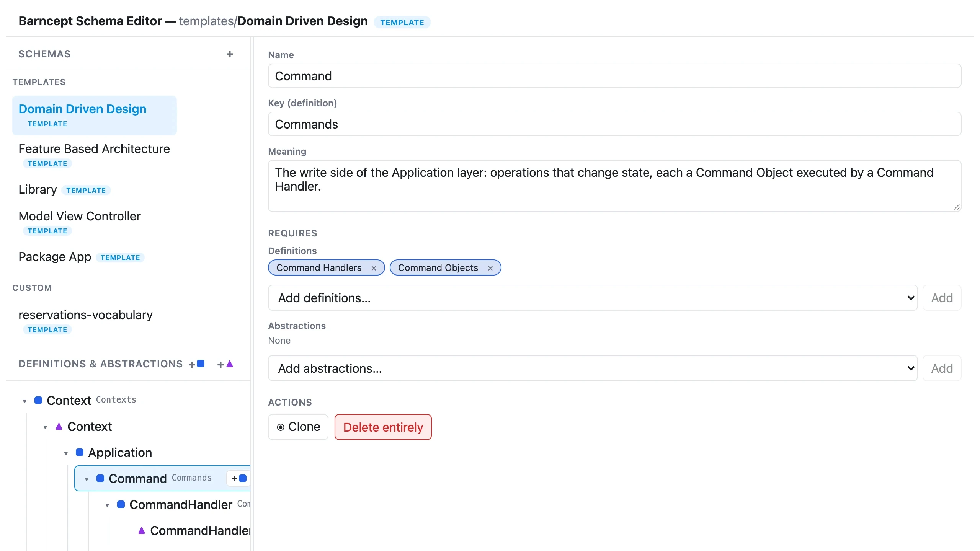Add new definition via blue square plus
Image resolution: width=980 pixels, height=551 pixels.
(x=197, y=364)
